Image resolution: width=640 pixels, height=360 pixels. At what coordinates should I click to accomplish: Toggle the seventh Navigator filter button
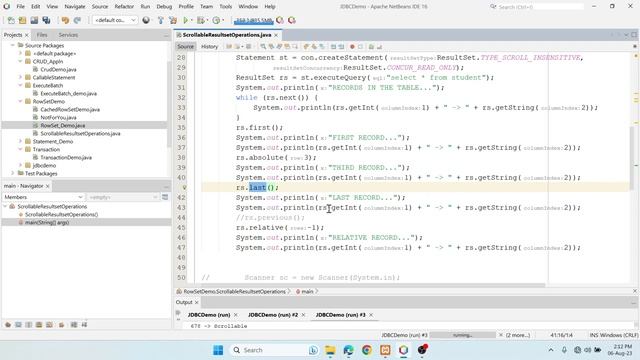(74, 324)
